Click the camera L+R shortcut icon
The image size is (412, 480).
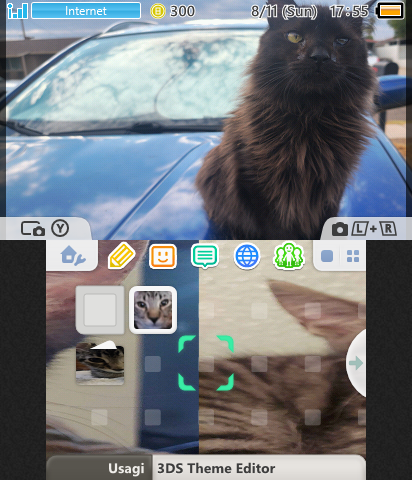364,229
